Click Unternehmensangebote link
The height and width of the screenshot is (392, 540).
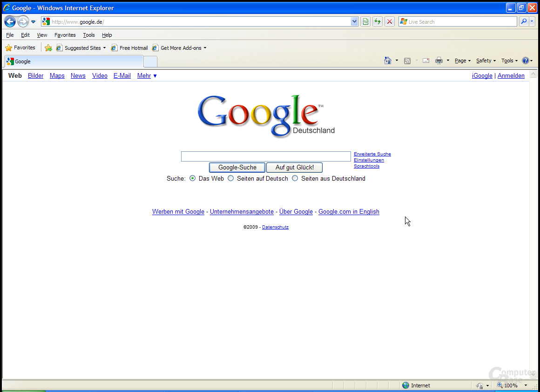(x=242, y=211)
